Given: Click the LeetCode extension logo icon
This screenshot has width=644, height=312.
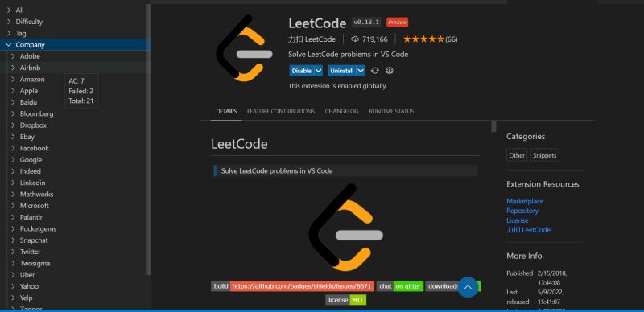Looking at the screenshot, I should tap(244, 48).
